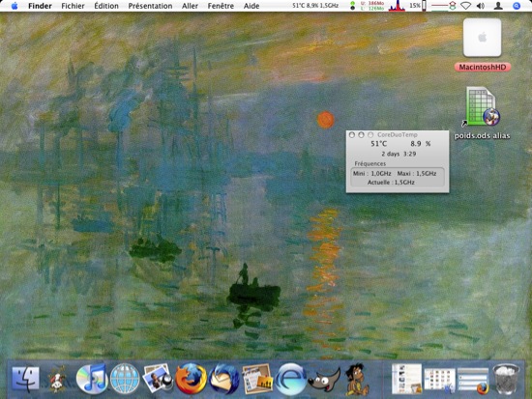Launch the cartoon boy app in Dock
Viewport: 532px width, 399px height.
click(x=356, y=379)
